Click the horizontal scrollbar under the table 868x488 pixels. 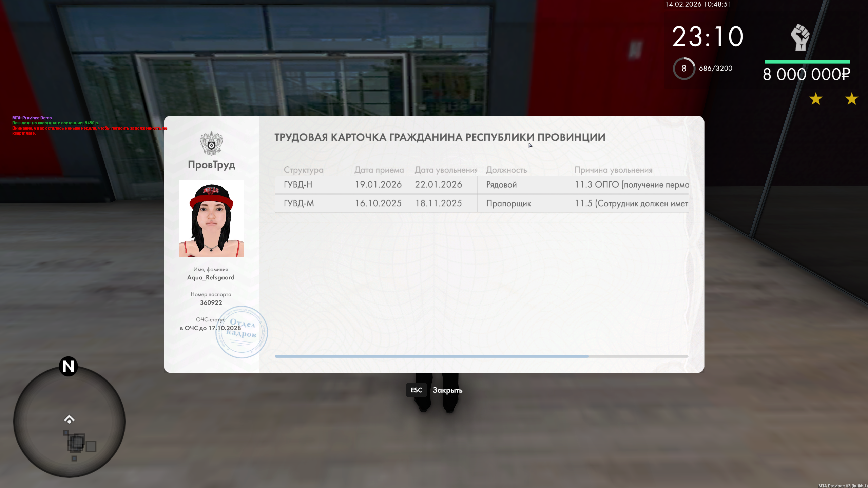[x=431, y=356]
